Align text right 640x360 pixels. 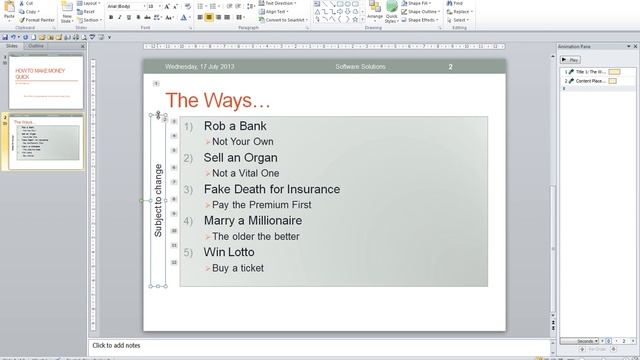[x=218, y=17]
